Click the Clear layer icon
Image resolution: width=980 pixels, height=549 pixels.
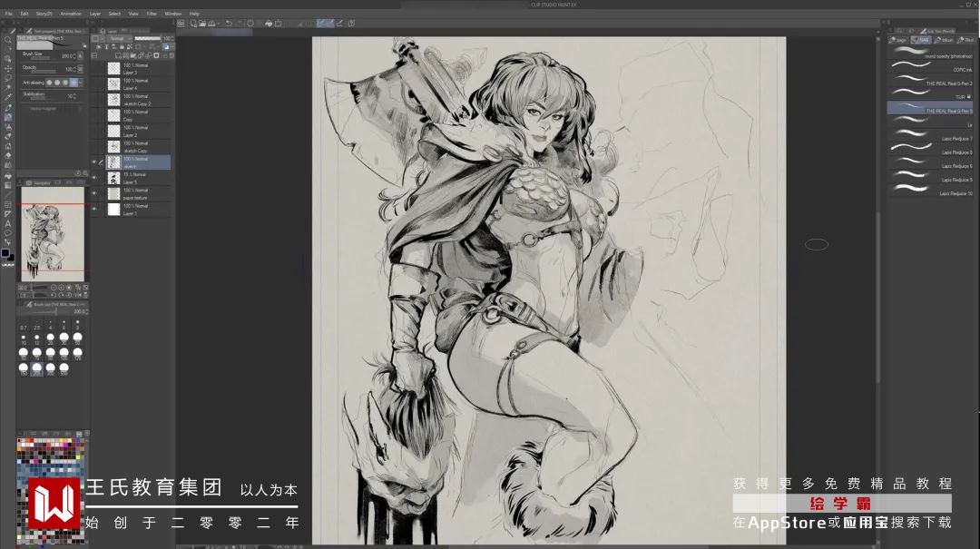click(250, 23)
